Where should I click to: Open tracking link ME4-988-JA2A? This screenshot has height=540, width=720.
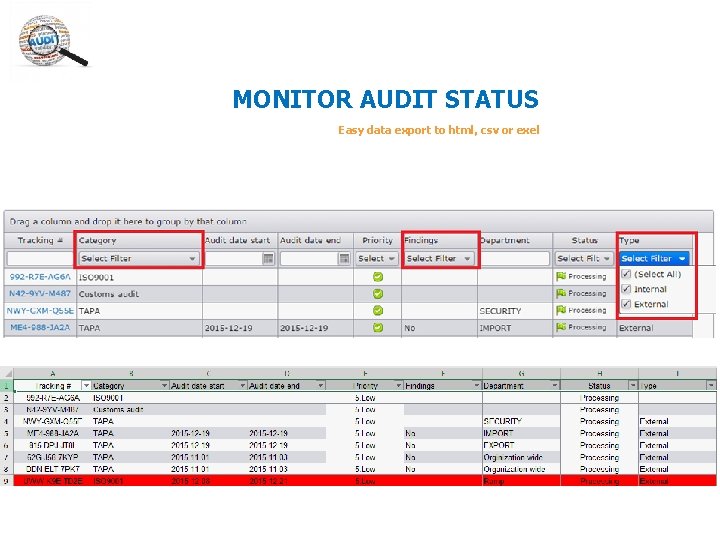(x=40, y=327)
